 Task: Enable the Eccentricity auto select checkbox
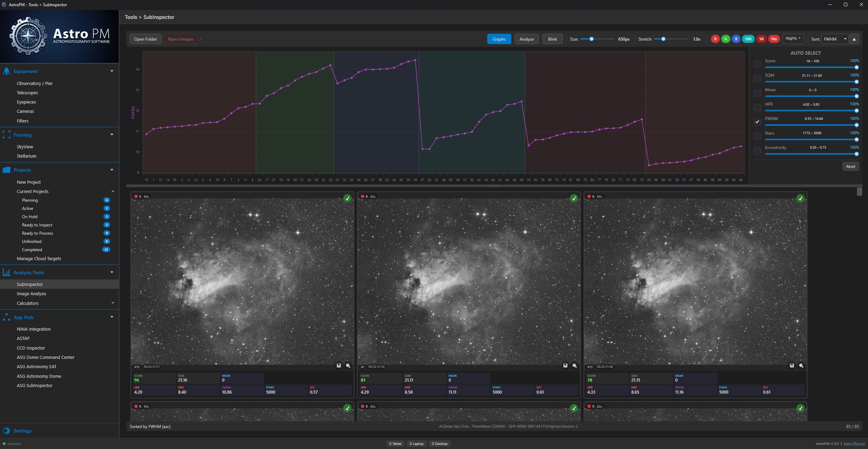757,151
